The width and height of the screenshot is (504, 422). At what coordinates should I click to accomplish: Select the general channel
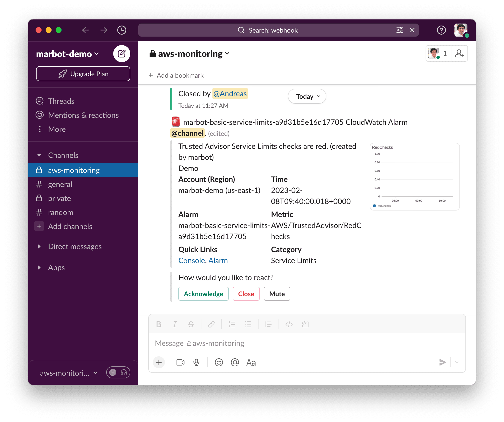point(83,184)
